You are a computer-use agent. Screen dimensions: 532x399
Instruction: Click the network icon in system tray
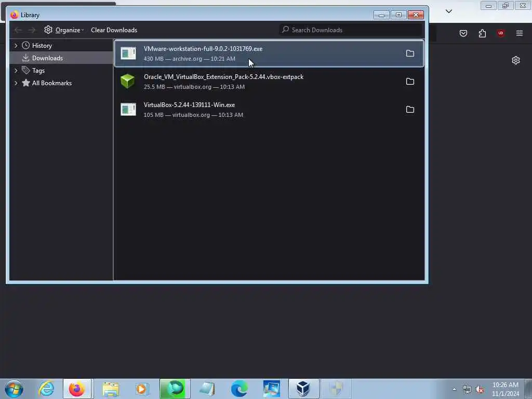(467, 390)
